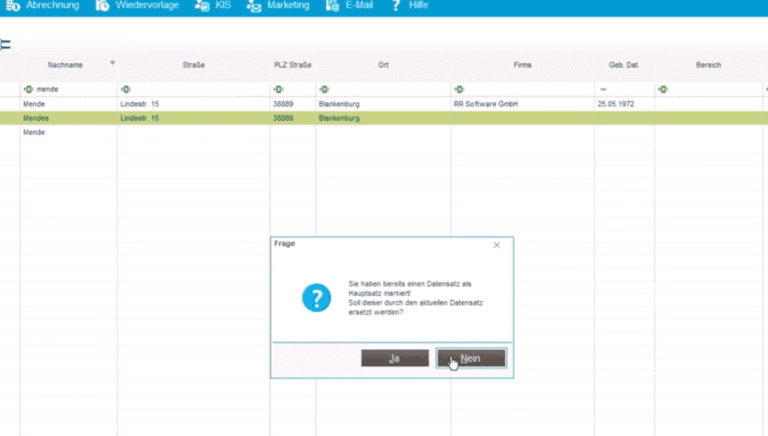Open the Marketing menu
The height and width of the screenshot is (436, 768).
click(x=288, y=5)
